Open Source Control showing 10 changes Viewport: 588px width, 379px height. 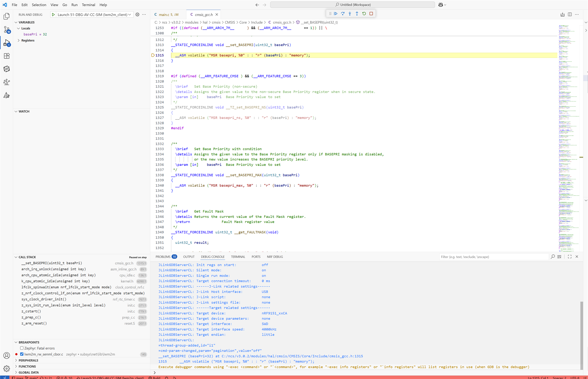(x=6, y=30)
